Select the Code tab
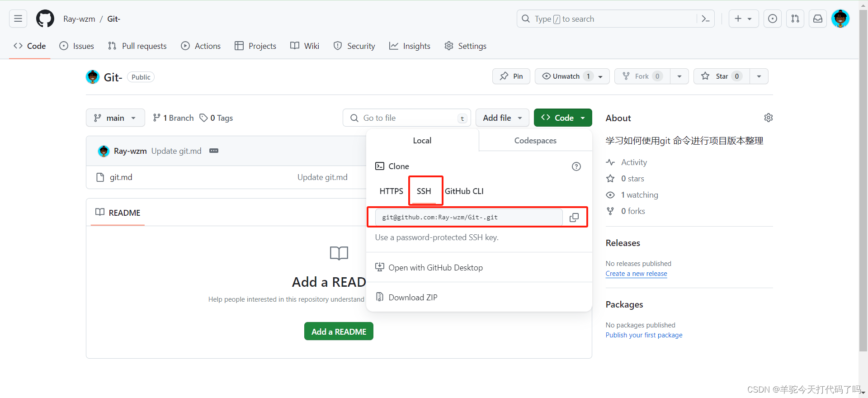Screen dimensions: 868x398 tap(30, 46)
